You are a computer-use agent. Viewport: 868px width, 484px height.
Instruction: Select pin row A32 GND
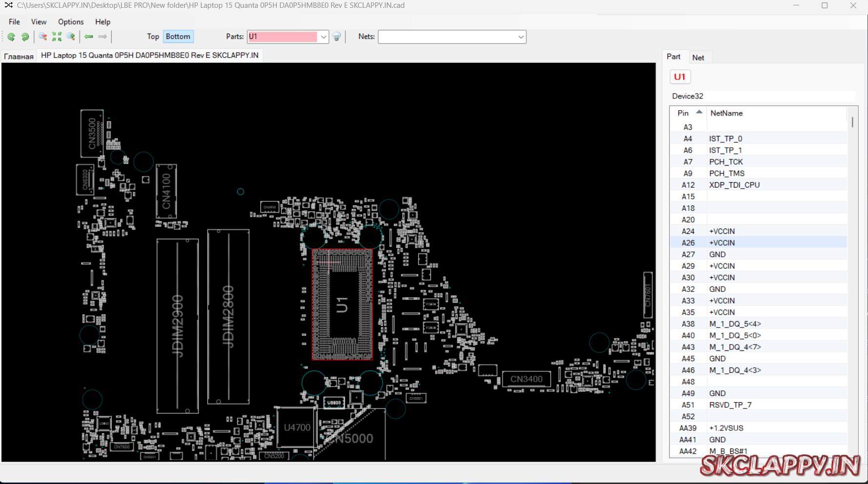tap(758, 289)
